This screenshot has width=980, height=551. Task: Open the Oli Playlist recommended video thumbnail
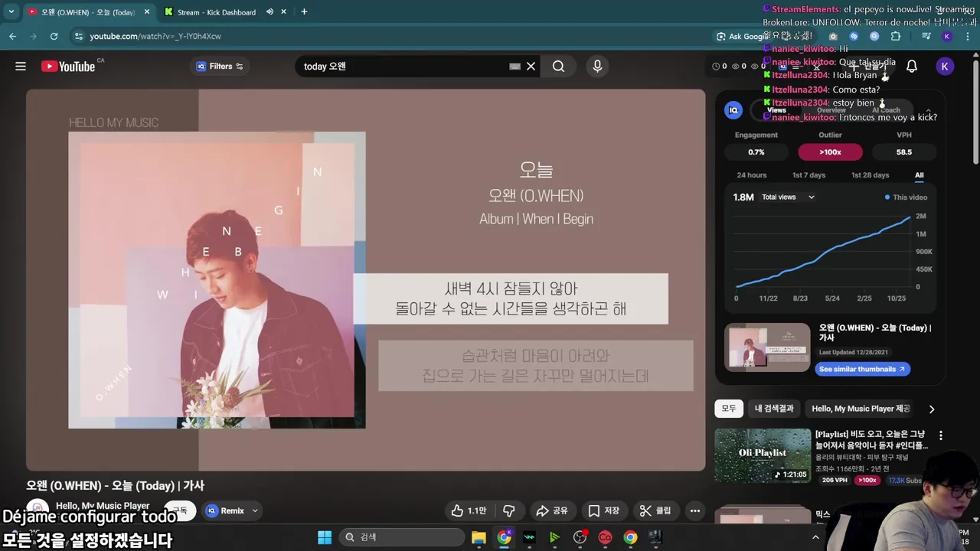point(763,455)
